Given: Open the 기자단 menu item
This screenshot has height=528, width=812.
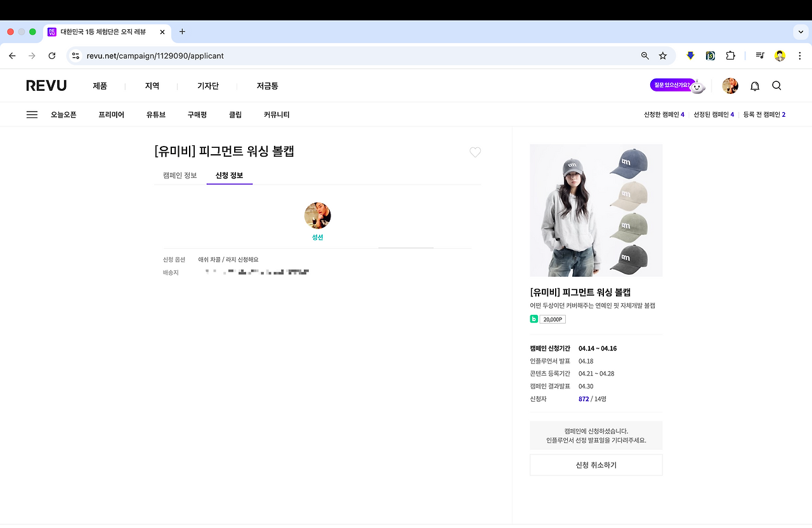Looking at the screenshot, I should click(208, 85).
